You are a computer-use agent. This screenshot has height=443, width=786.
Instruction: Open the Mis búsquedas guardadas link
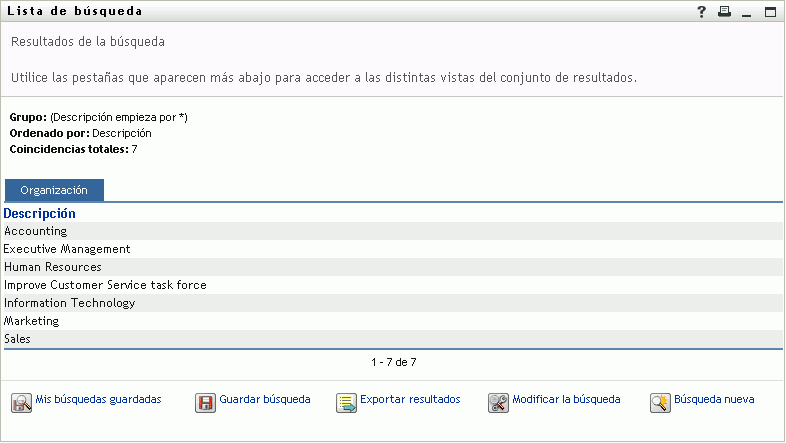click(x=98, y=399)
